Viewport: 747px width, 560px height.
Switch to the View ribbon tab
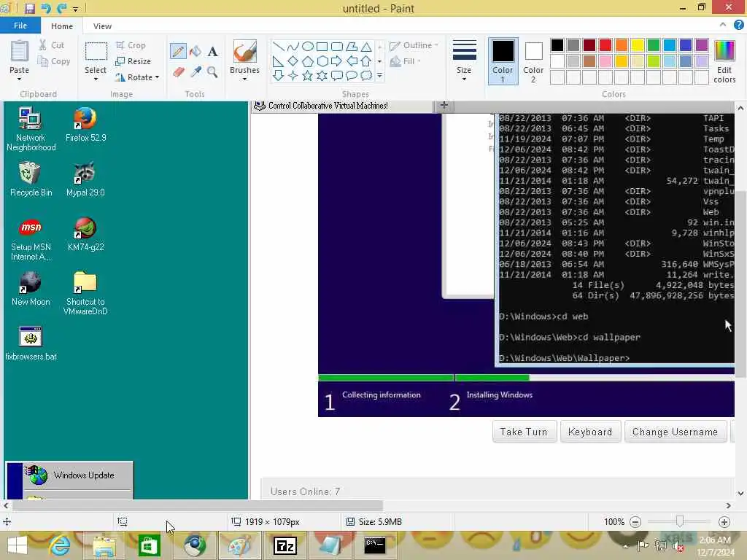click(x=102, y=26)
